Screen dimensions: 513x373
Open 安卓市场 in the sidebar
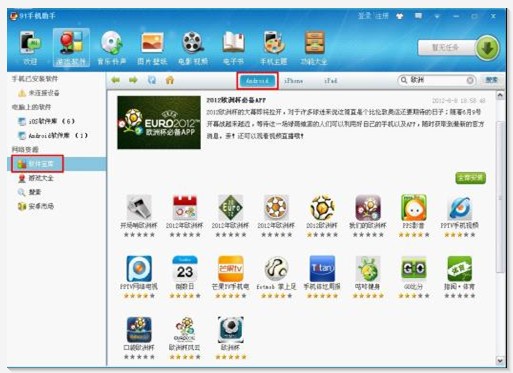coord(36,206)
